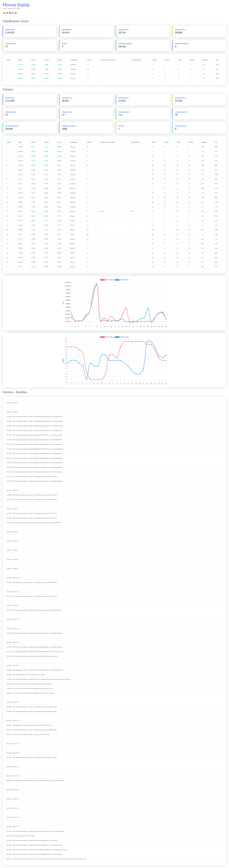
Task: Click the Pit Stop 1 card
Action: click(x=143, y=128)
